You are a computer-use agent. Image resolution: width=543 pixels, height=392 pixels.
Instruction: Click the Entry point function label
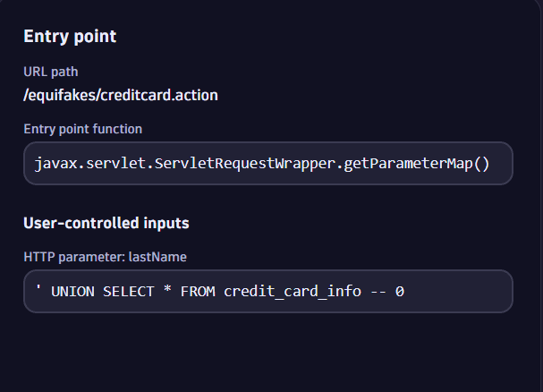click(82, 129)
